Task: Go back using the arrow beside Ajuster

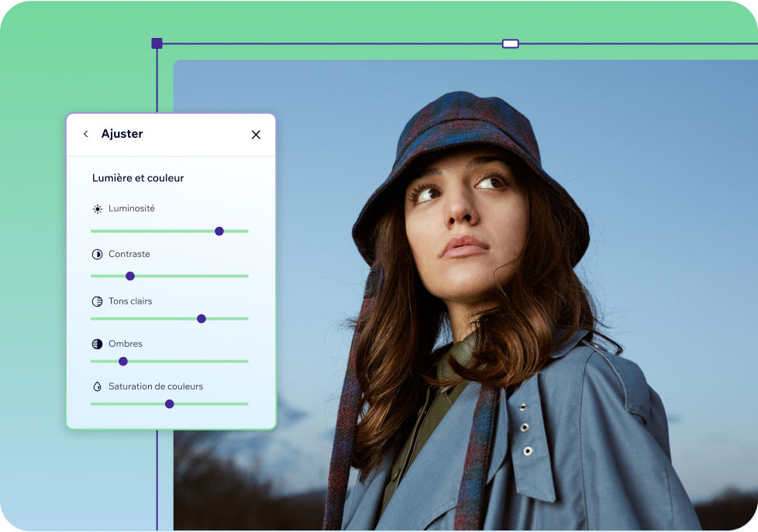Action: pyautogui.click(x=86, y=134)
